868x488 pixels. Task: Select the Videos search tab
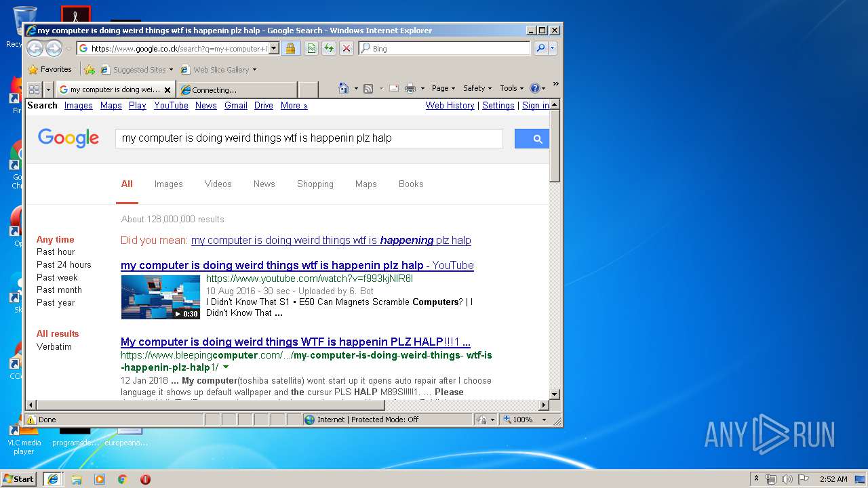pos(218,184)
